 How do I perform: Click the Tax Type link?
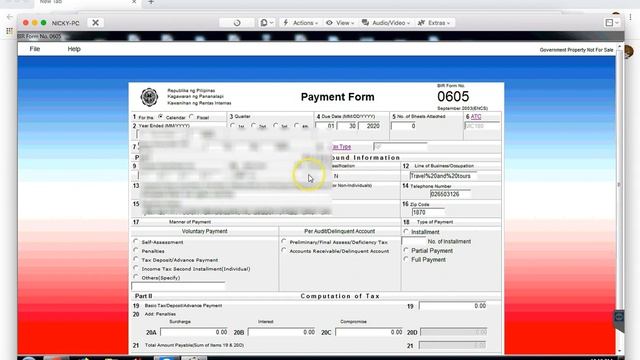tap(341, 147)
